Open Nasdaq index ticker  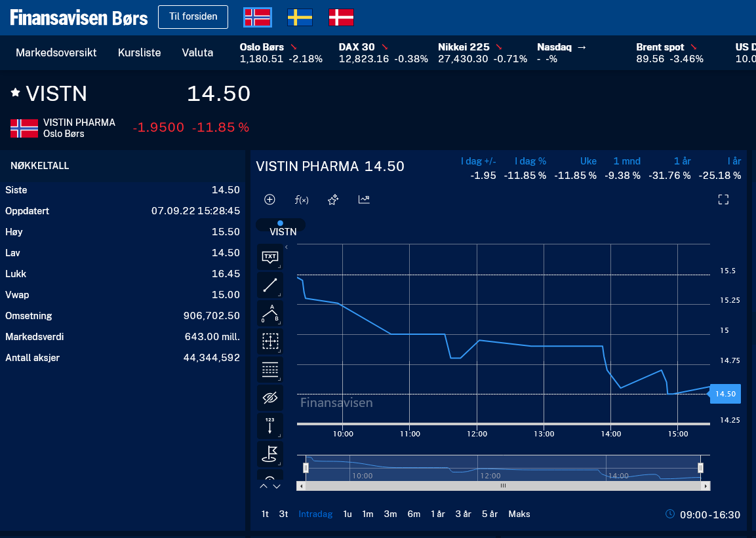pos(562,53)
